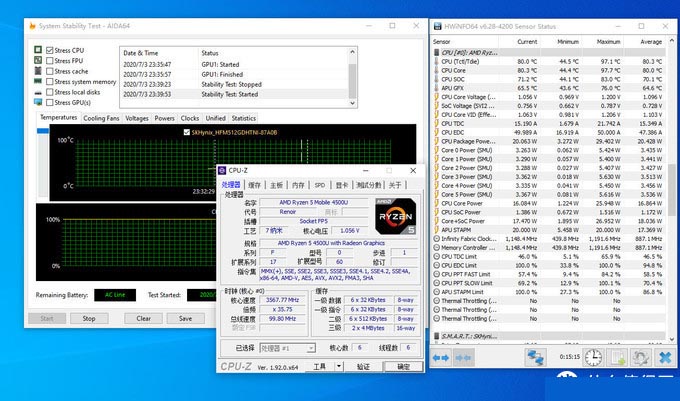Screen dimensions: 680x401
Task: Enable the Stress GPU(s) checkbox
Action: [x=50, y=102]
